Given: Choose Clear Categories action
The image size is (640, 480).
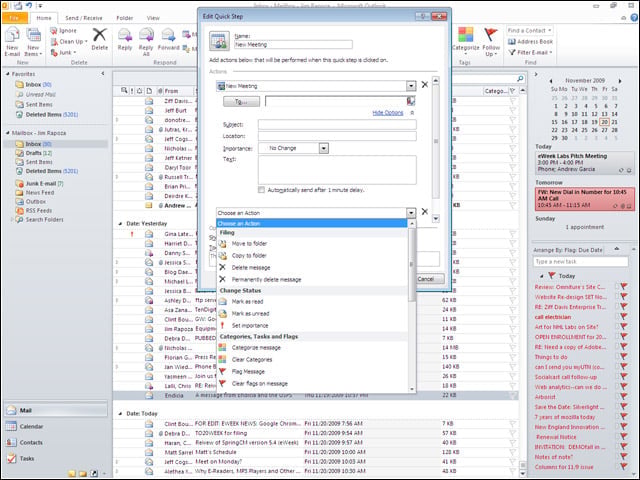Looking at the screenshot, I should (x=312, y=360).
